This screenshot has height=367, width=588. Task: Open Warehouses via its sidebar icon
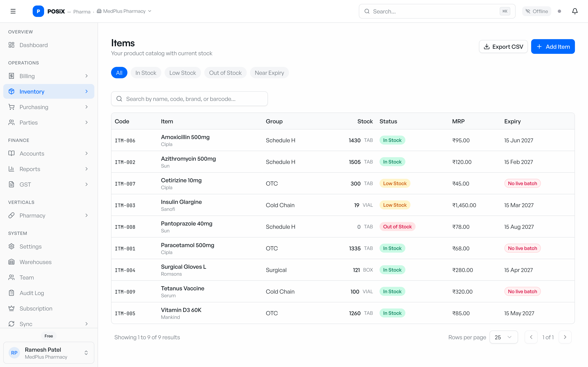pyautogui.click(x=11, y=262)
